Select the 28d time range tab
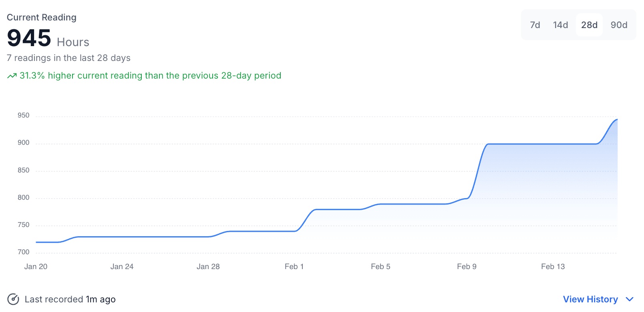This screenshot has height=312, width=644. click(x=589, y=25)
